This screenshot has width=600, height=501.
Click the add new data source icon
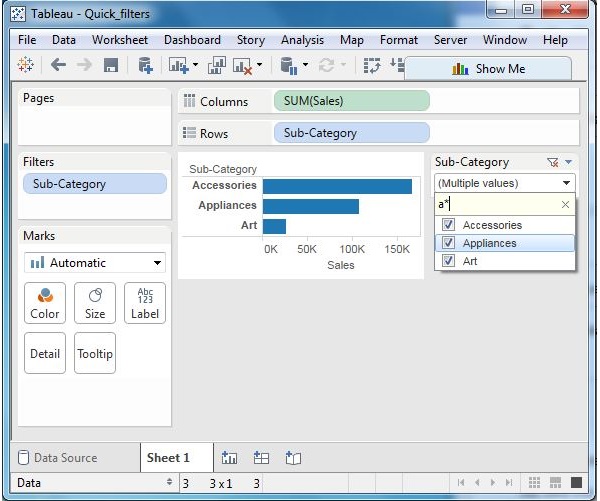click(x=145, y=65)
